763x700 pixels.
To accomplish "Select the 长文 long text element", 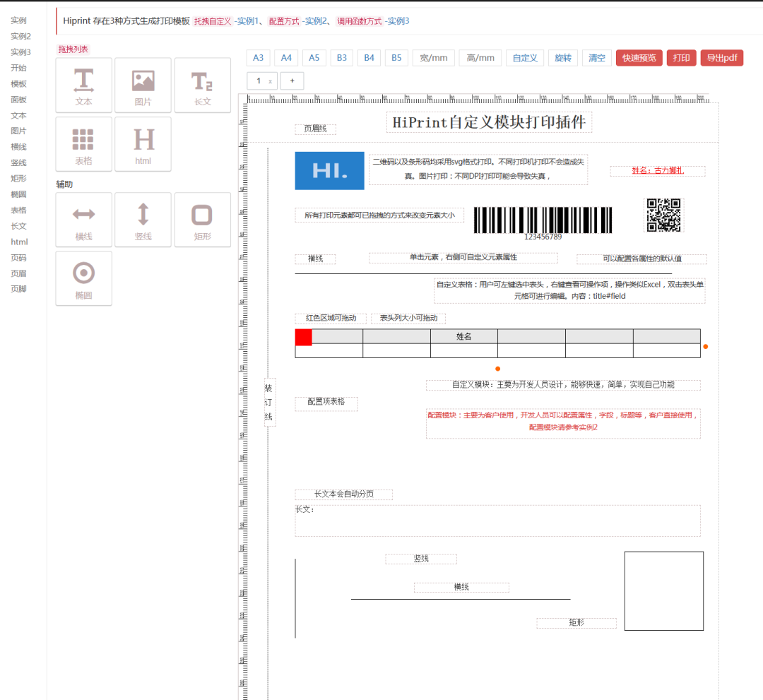I will tap(202, 85).
